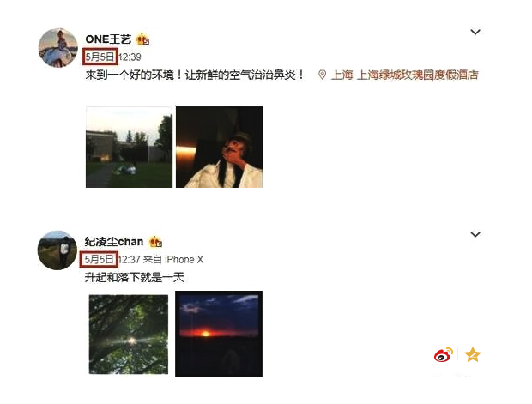Click the gold star icon
Screen dimensions: 532x404
473,355
